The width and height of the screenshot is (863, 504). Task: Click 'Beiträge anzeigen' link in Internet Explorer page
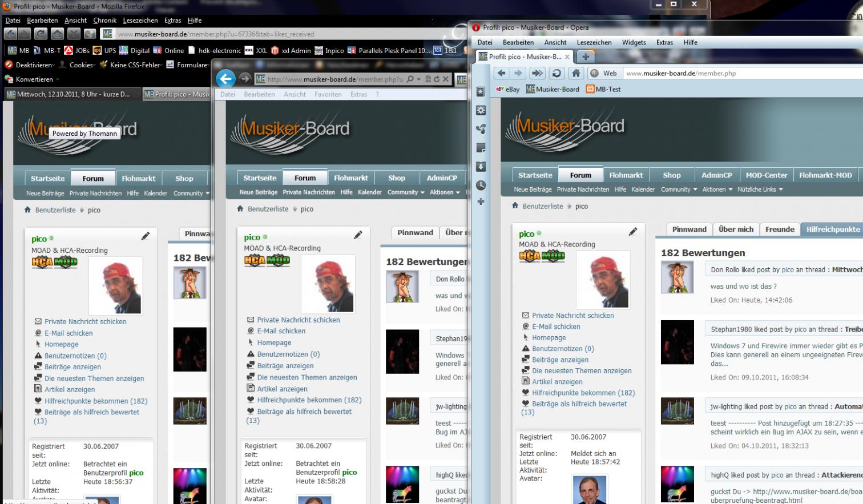tap(285, 366)
